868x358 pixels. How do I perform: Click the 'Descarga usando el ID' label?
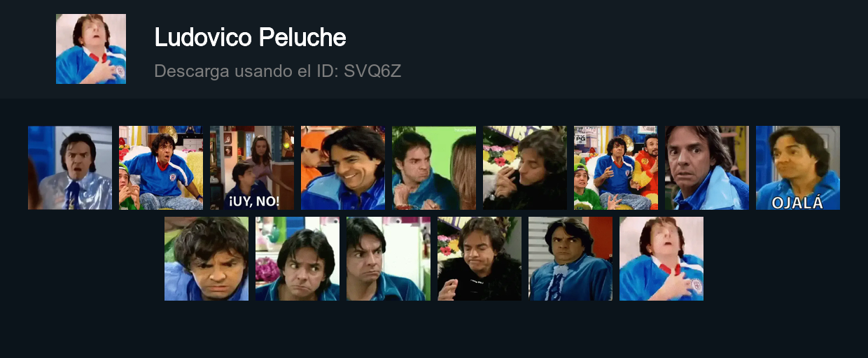click(246, 71)
